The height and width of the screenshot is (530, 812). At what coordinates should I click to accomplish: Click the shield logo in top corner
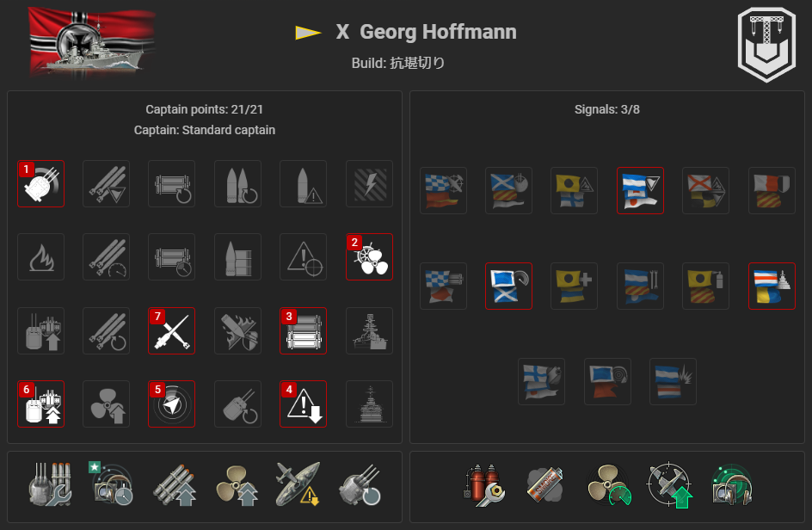tap(766, 45)
